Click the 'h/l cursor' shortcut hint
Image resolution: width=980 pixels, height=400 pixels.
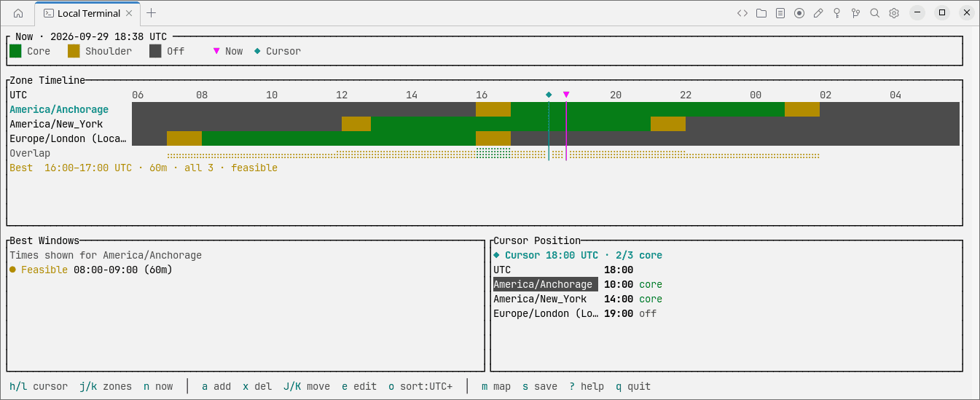[39, 386]
